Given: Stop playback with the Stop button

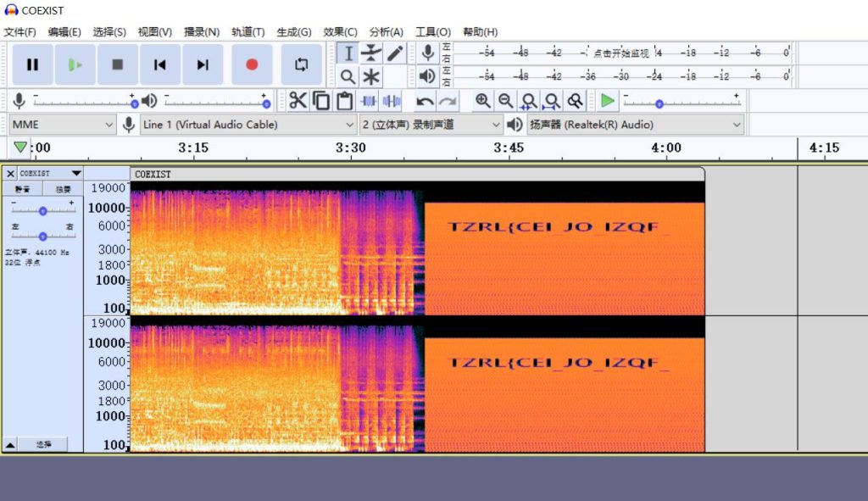Looking at the screenshot, I should [118, 64].
